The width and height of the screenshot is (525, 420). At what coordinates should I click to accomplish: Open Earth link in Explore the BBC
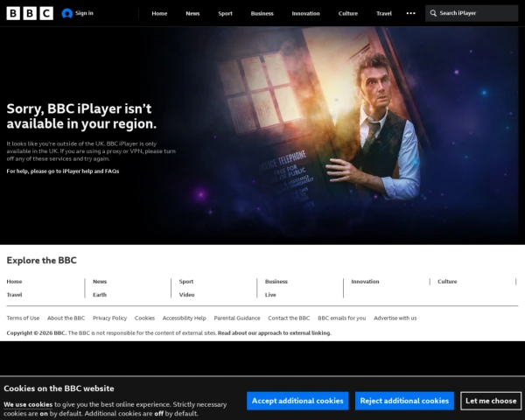100,295
